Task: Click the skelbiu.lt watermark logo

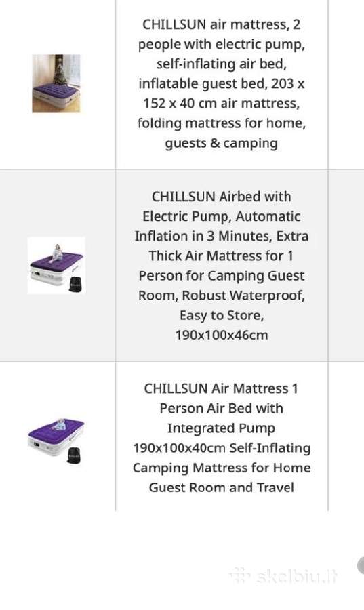Action: [x=283, y=576]
